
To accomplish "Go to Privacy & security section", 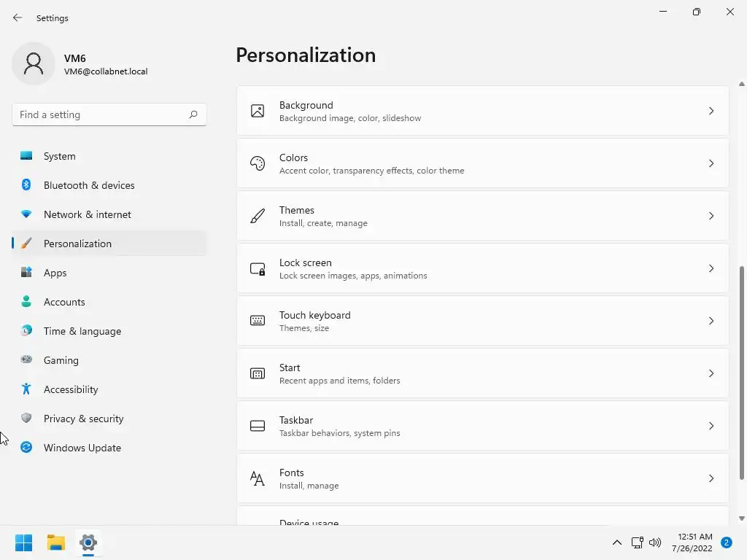I will (x=83, y=419).
